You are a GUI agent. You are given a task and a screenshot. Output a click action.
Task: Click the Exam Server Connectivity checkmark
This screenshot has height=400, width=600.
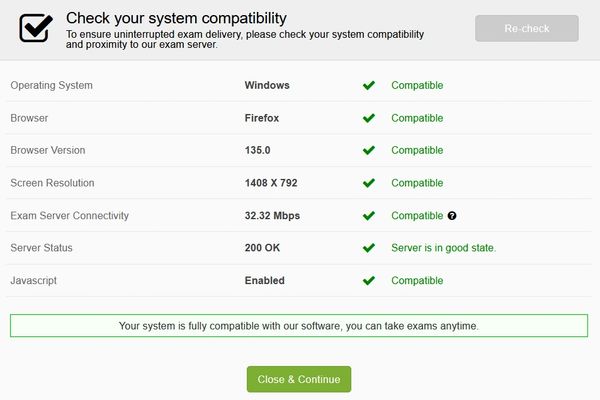coord(369,216)
